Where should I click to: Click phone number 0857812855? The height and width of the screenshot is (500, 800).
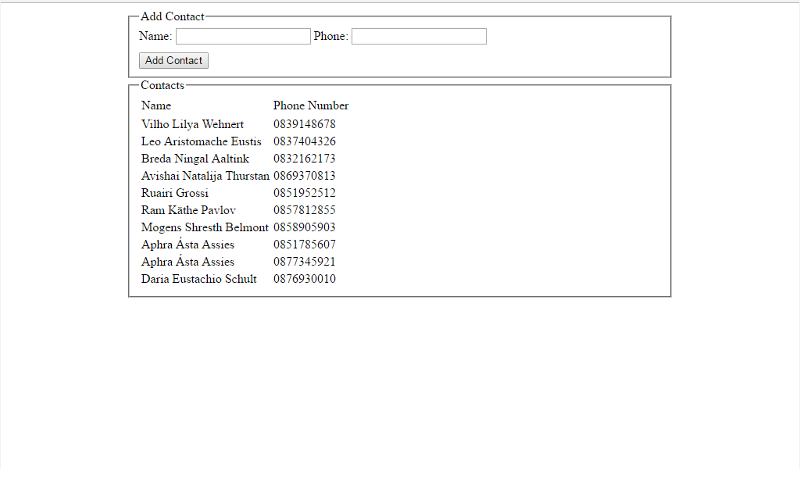pos(304,210)
